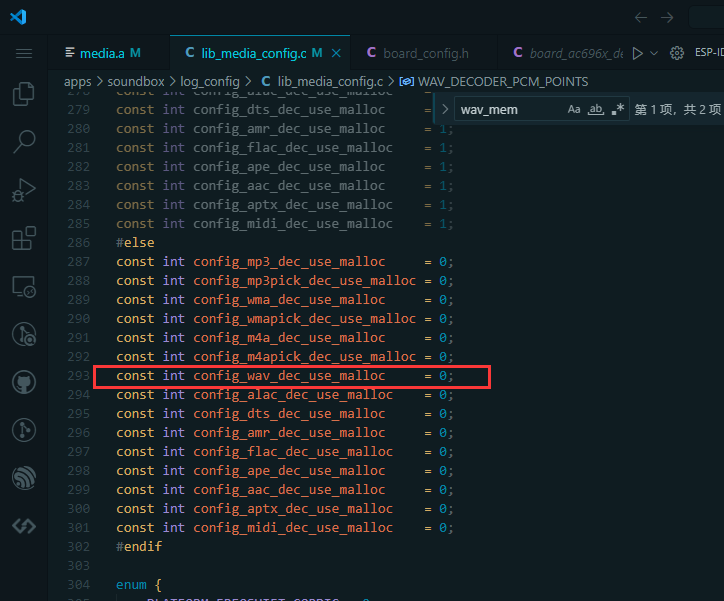
Task: Close the lib_media_config.c tab
Action: (336, 54)
